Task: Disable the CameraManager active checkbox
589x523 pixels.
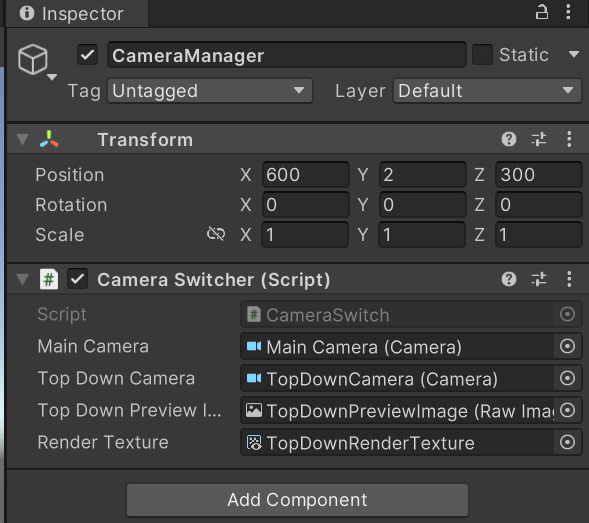Action: tap(88, 55)
